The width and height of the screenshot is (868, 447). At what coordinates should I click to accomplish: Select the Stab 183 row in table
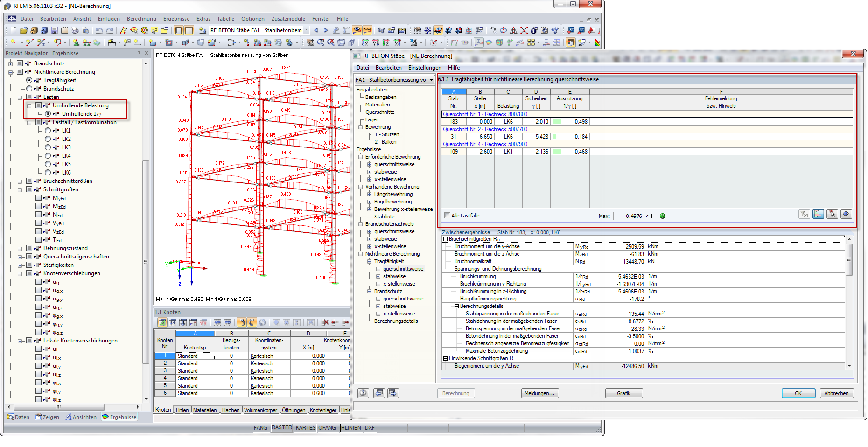(x=647, y=122)
